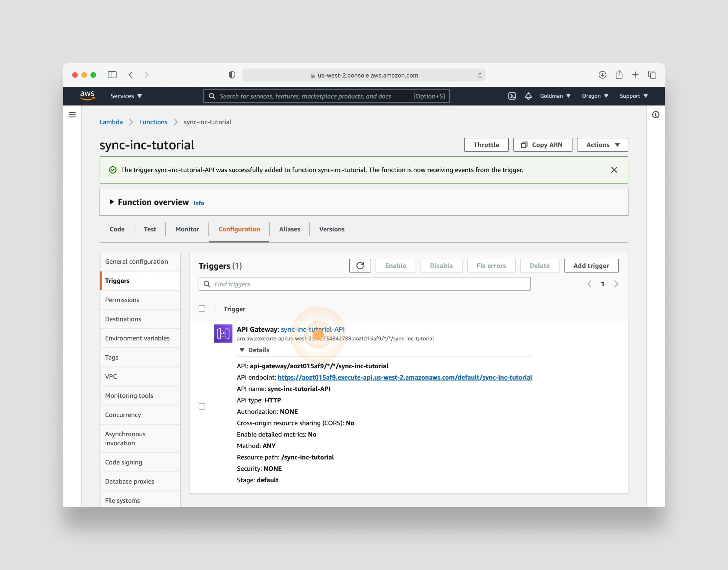Open the Function overview Info link
This screenshot has height=570, width=728.
(x=199, y=203)
